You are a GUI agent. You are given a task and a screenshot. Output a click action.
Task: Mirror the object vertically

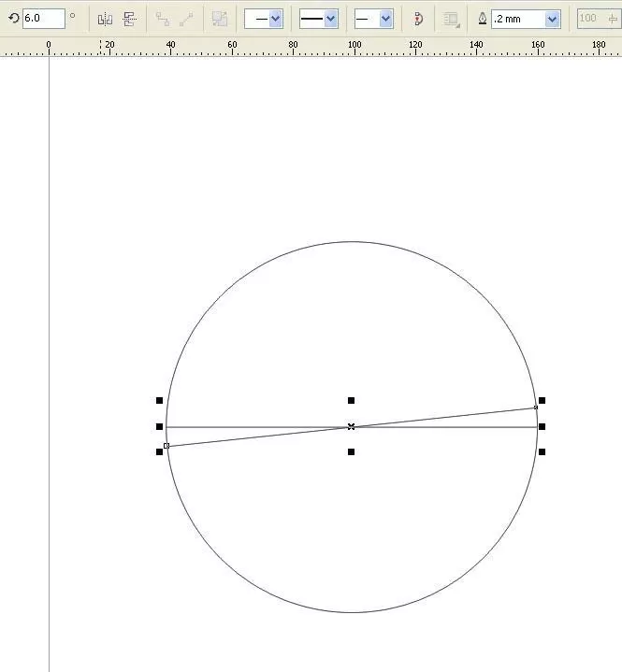pos(129,19)
